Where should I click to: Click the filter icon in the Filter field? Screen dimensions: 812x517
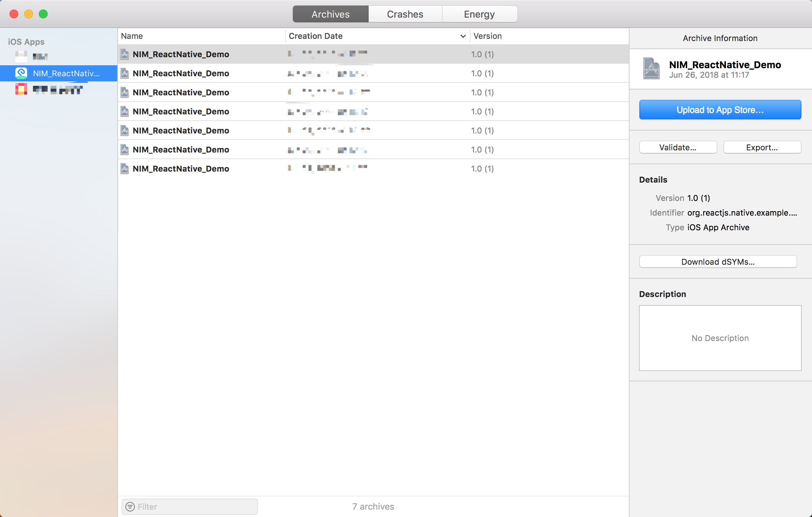(x=130, y=507)
